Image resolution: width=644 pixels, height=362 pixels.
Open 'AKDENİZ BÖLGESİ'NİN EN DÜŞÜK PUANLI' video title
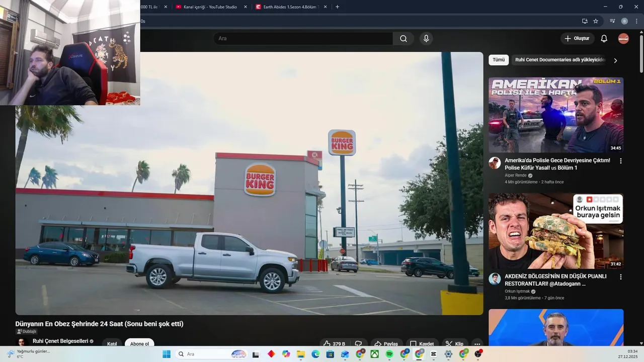coord(555,280)
